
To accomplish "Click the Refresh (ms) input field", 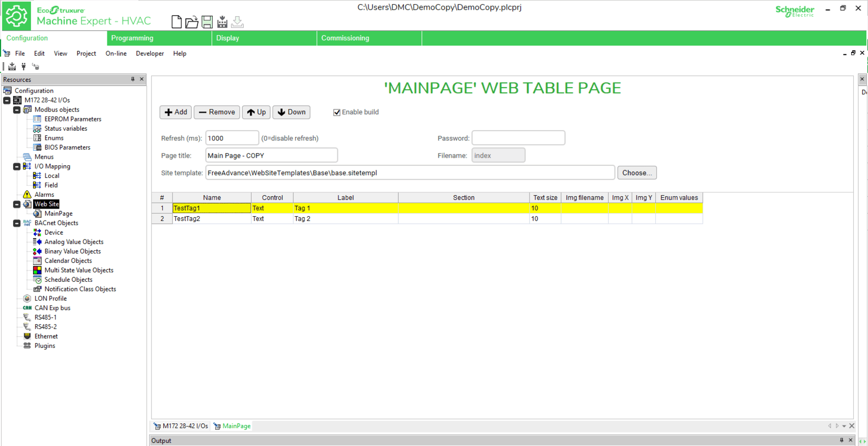I will point(232,138).
